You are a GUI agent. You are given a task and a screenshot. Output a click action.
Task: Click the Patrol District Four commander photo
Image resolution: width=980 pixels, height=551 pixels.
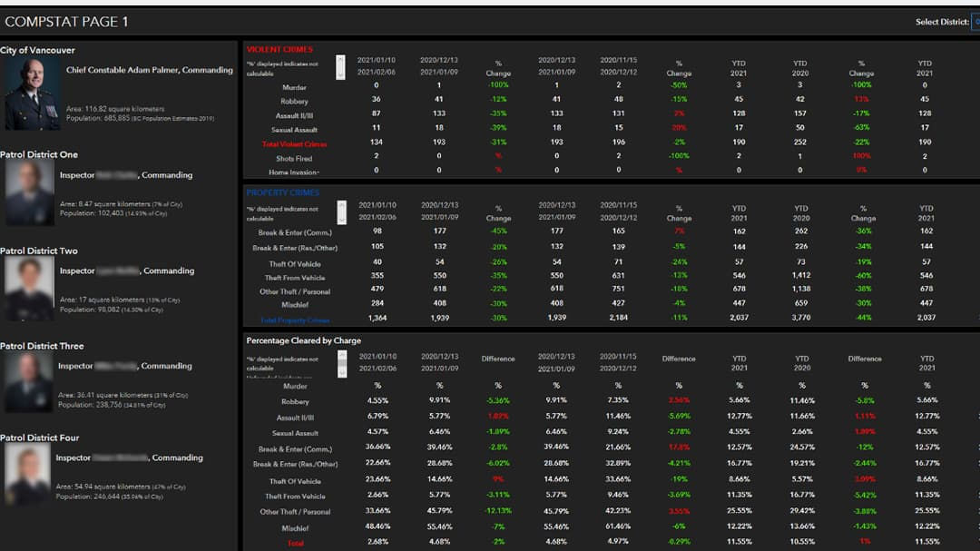(x=27, y=475)
